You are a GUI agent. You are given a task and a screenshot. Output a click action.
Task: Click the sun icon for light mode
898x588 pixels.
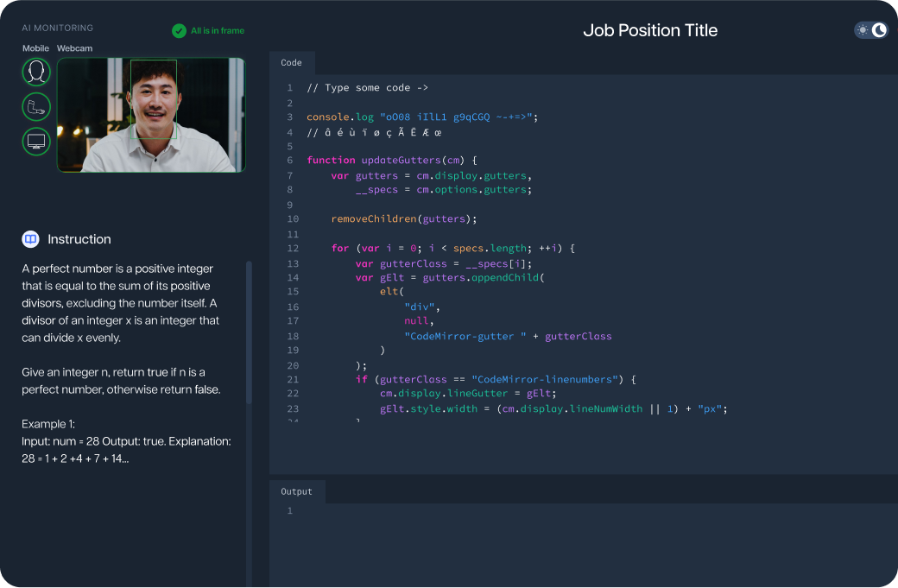pyautogui.click(x=863, y=30)
